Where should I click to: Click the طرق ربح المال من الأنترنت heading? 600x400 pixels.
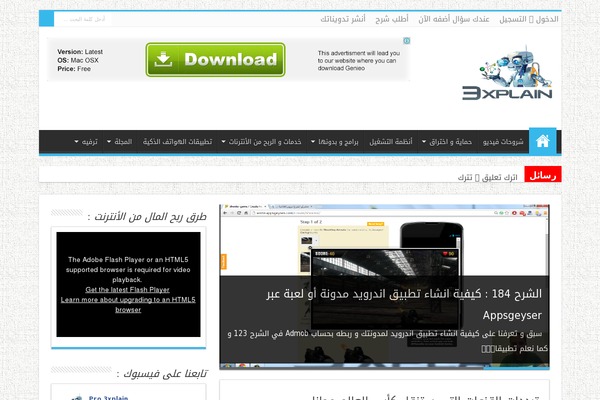(147, 217)
